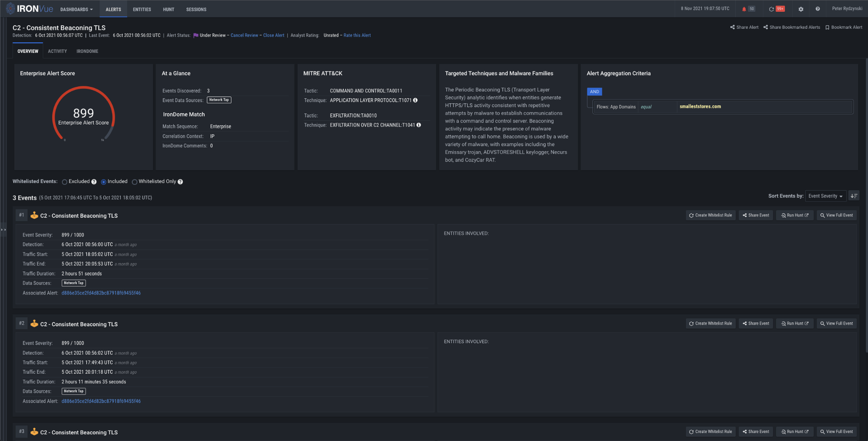The image size is (868, 441).
Task: Click the #1 event number label
Action: 22,215
